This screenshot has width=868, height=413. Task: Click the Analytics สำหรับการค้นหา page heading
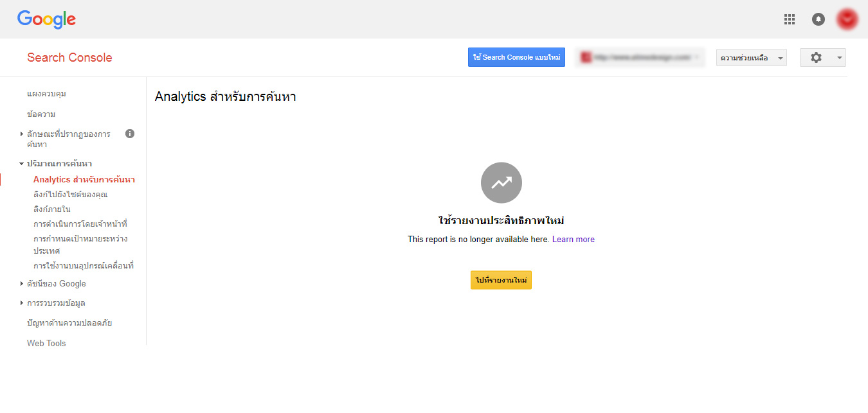click(226, 97)
